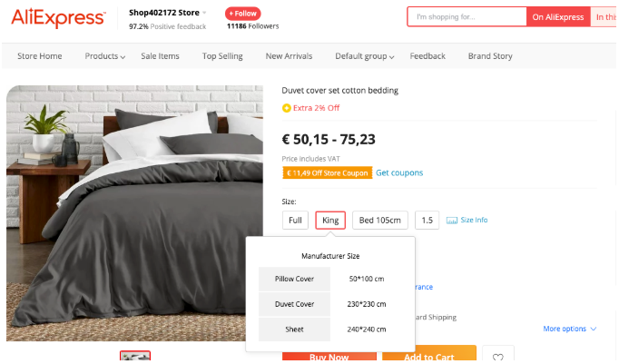Go to the Store Home tab
Viewport: 619px width, 364px height.
[x=40, y=56]
